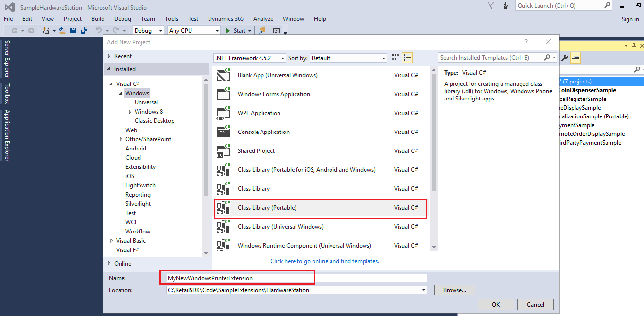This screenshot has width=644, height=316.
Task: Open the .NET Framework 4.5.2 dropdown
Action: (283, 58)
